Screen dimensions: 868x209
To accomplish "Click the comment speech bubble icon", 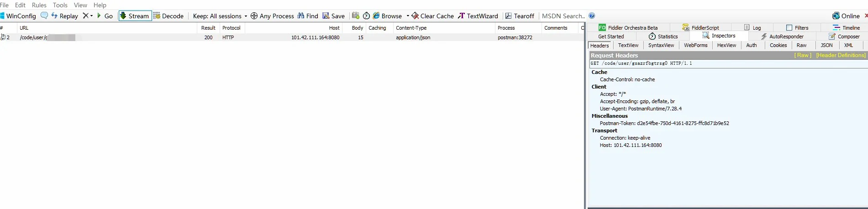I will tap(44, 16).
